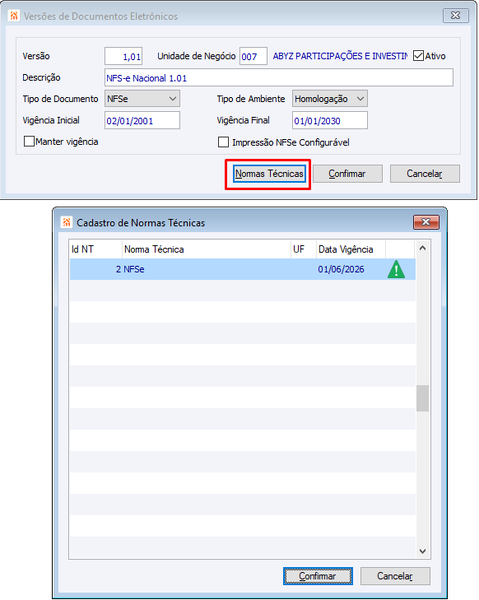Open the Normas Técnicas button
479x600 pixels.
[x=269, y=174]
